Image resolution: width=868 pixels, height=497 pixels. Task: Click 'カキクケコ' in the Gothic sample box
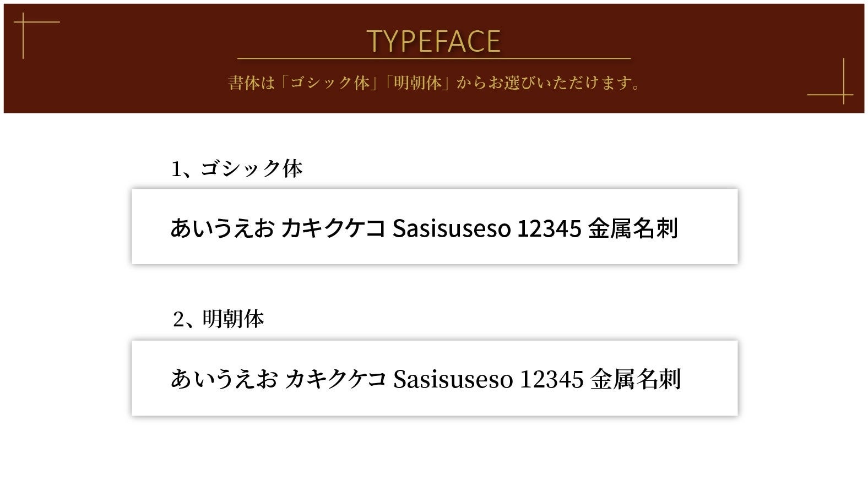[x=333, y=228]
